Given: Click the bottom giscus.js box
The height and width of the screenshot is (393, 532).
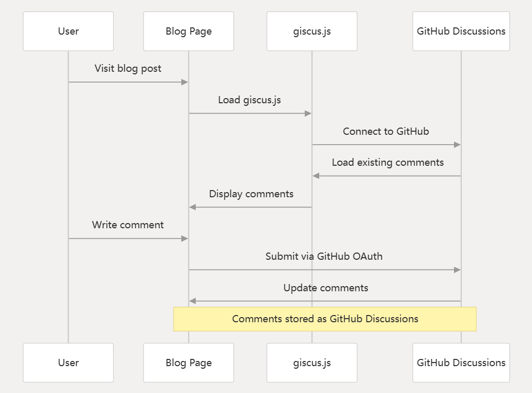Looking at the screenshot, I should click(x=312, y=363).
